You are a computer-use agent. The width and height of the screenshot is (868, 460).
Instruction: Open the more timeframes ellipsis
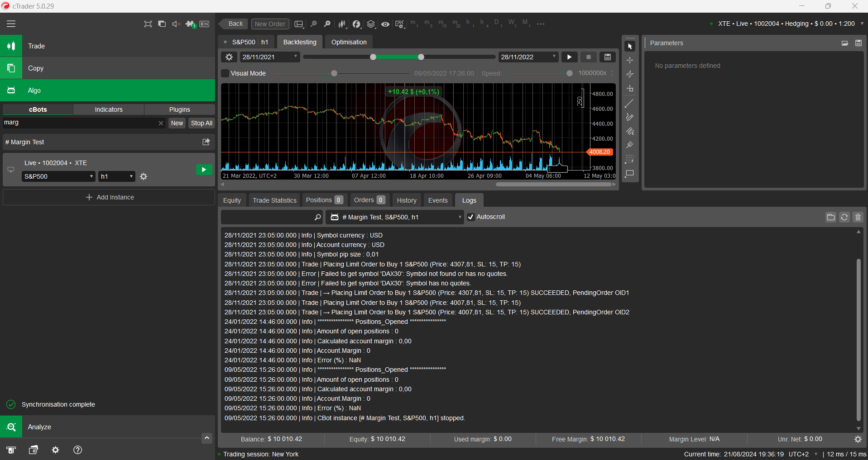click(541, 24)
